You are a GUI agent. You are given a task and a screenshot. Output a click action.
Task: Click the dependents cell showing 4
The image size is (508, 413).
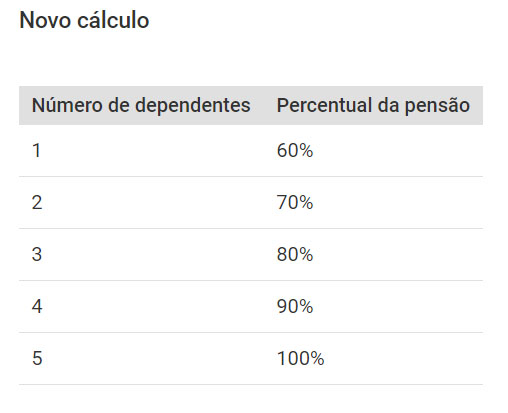pos(37,306)
